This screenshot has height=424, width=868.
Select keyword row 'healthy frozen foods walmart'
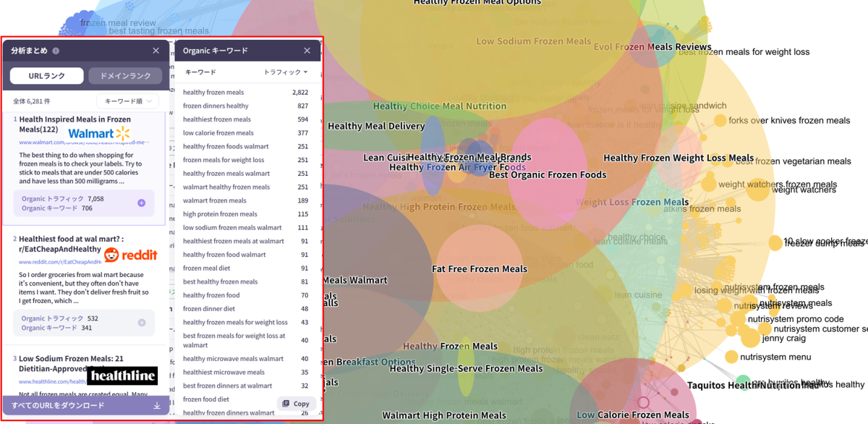pyautogui.click(x=245, y=147)
